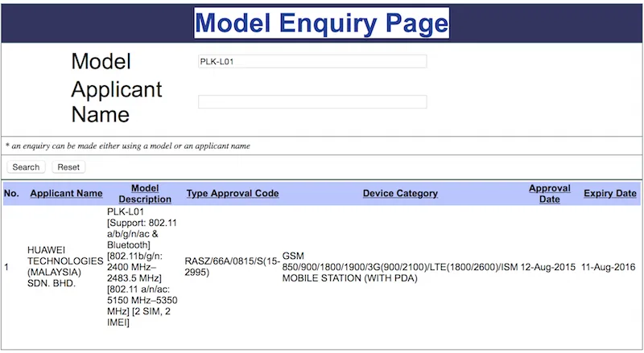Focus the empty Applicant Name input field

click(x=312, y=102)
